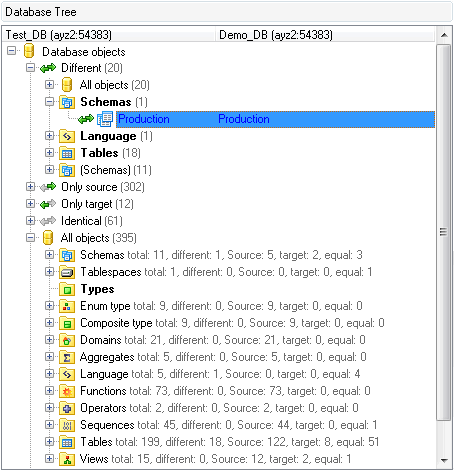Click the Views folder icon
The image size is (455, 471).
[67, 459]
